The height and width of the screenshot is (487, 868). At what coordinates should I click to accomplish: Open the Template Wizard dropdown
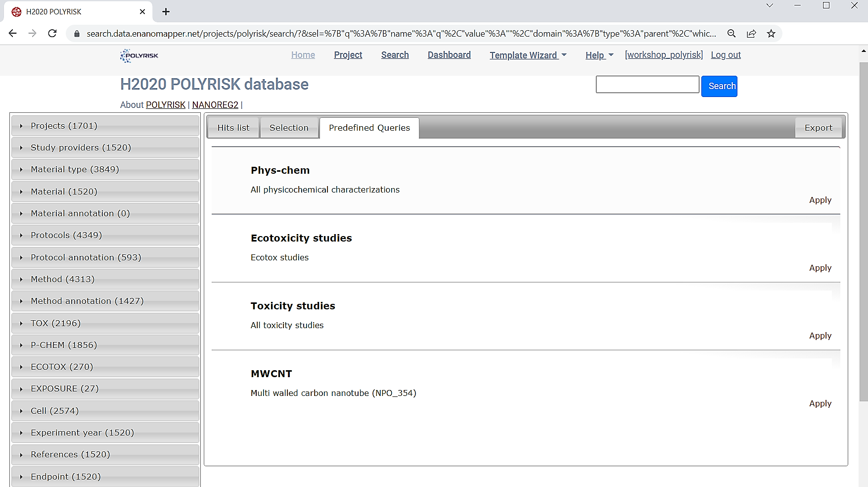(x=527, y=55)
